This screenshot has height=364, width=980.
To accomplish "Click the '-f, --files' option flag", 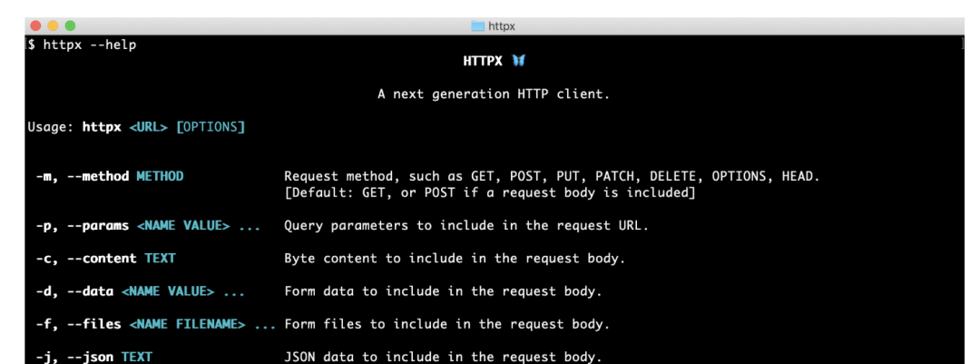I will click(78, 325).
